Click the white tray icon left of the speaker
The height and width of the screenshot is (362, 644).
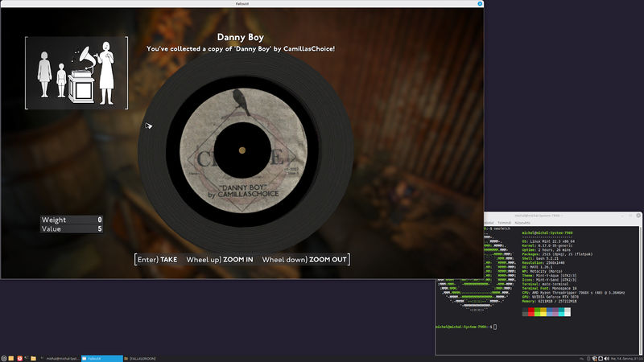point(601,358)
